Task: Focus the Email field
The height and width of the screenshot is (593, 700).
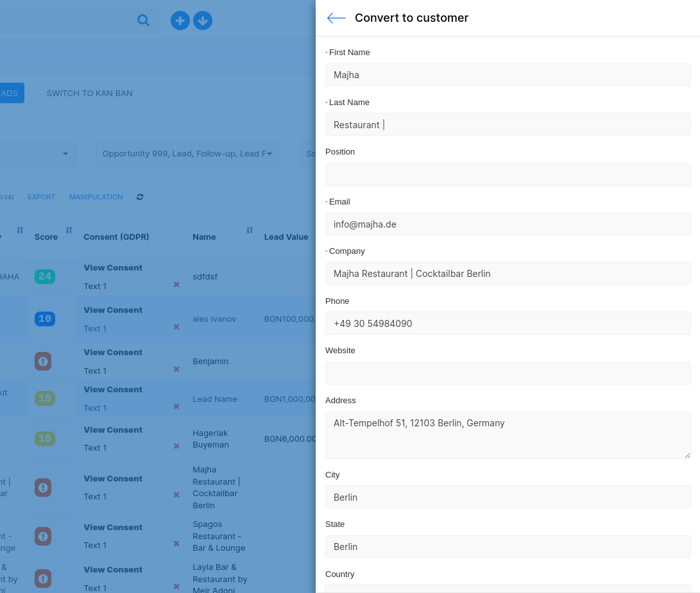Action: point(508,224)
